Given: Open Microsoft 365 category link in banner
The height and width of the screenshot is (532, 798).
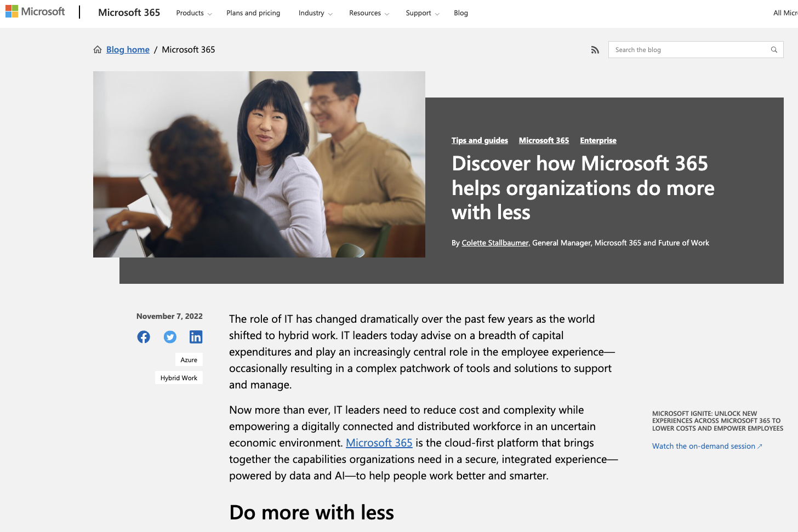Looking at the screenshot, I should pos(544,140).
